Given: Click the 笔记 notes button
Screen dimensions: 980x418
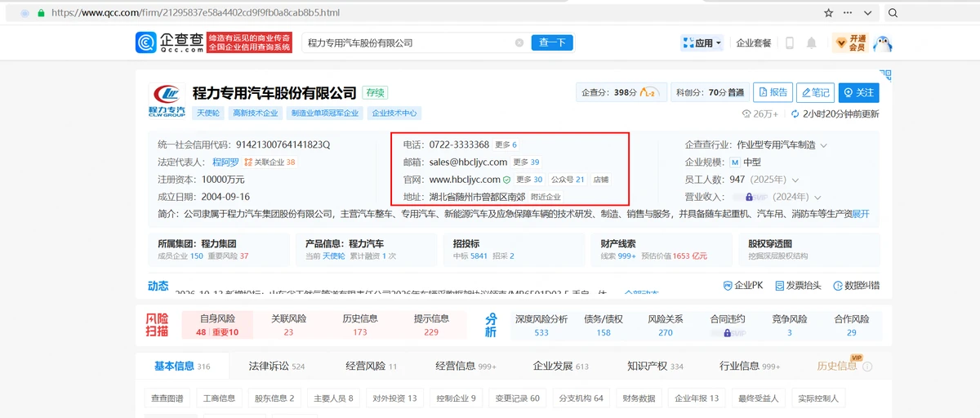Looking at the screenshot, I should 815,92.
